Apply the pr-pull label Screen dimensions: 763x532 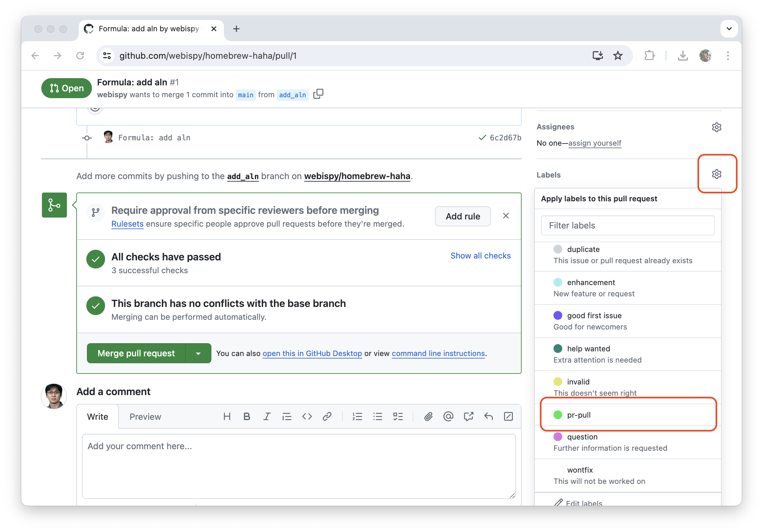point(627,415)
